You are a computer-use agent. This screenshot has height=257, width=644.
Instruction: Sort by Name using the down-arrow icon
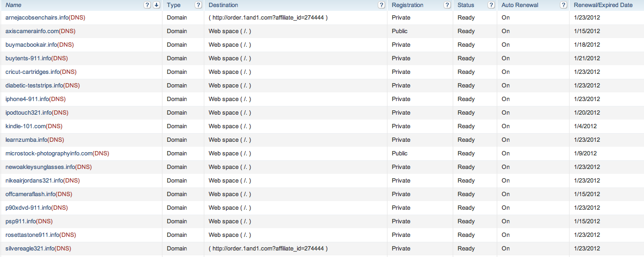156,5
